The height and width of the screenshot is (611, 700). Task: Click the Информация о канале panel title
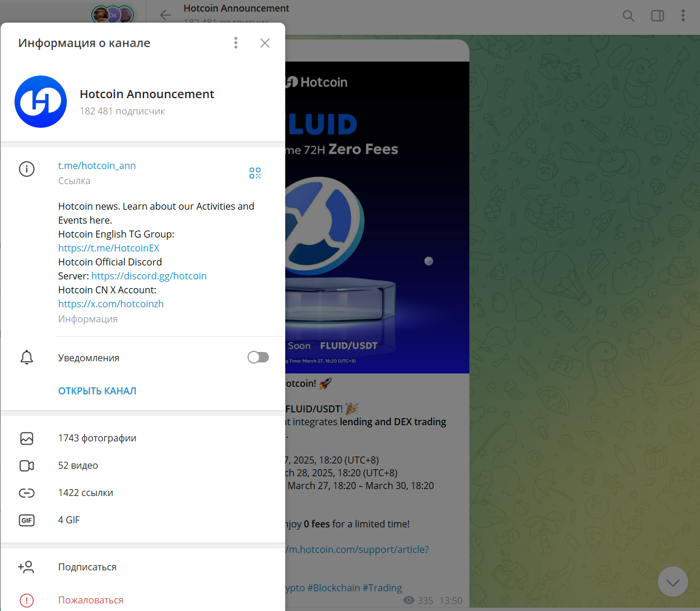tap(84, 43)
